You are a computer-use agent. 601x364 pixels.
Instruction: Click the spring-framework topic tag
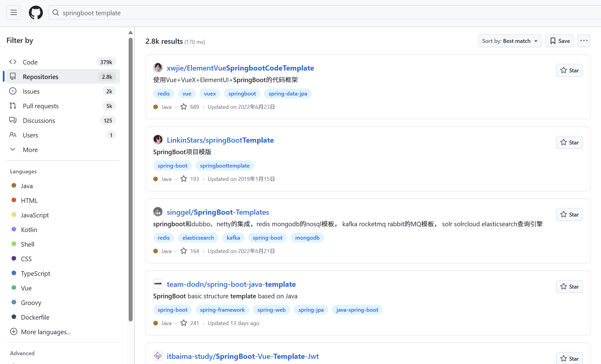[x=222, y=310]
